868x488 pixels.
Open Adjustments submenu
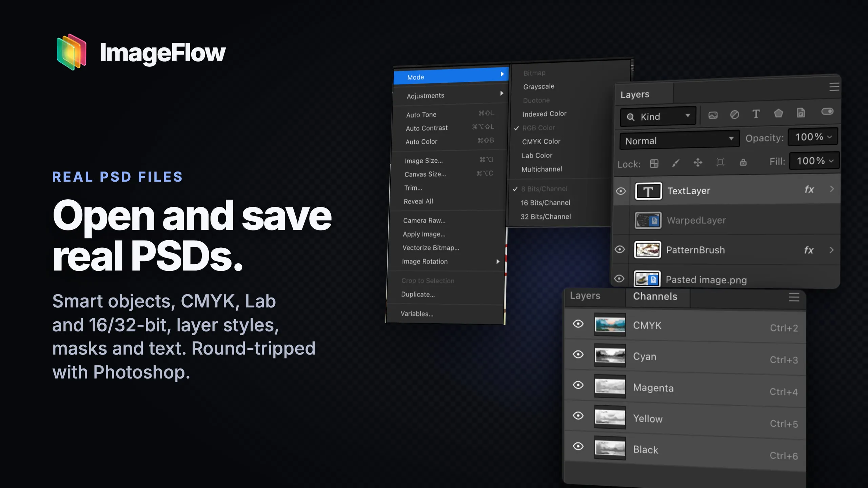point(451,95)
